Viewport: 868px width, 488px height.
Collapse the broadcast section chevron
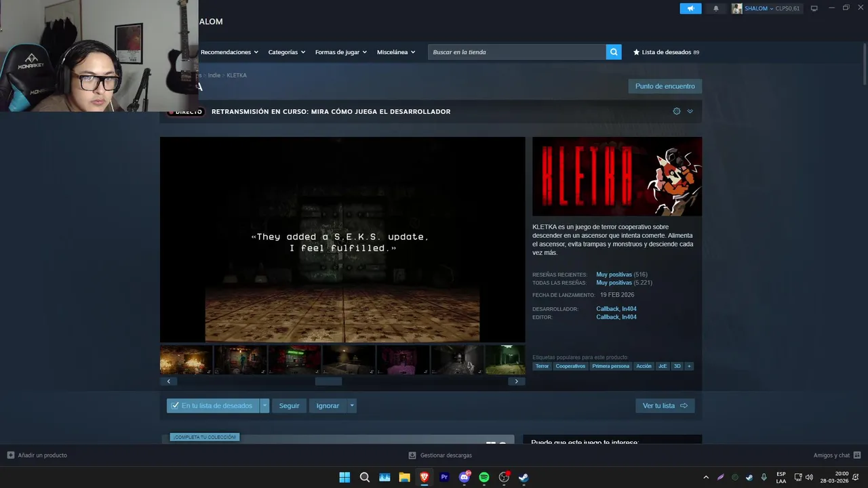(x=690, y=111)
